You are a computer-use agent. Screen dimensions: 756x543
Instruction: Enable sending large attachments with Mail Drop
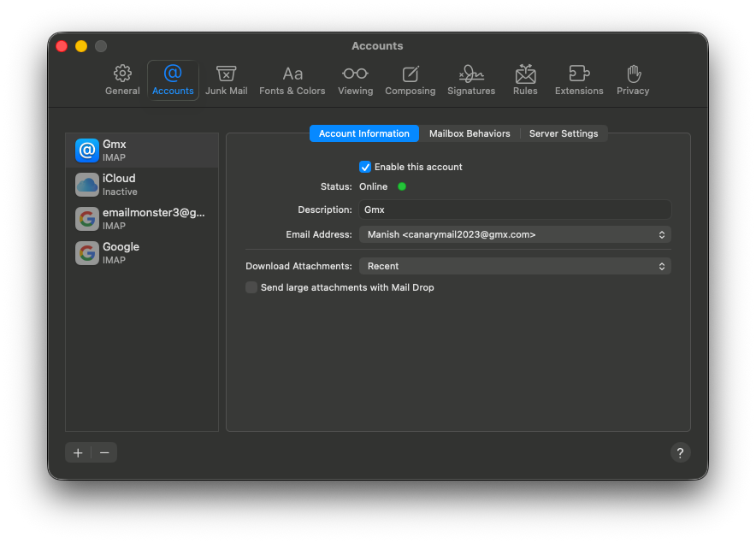pos(251,287)
